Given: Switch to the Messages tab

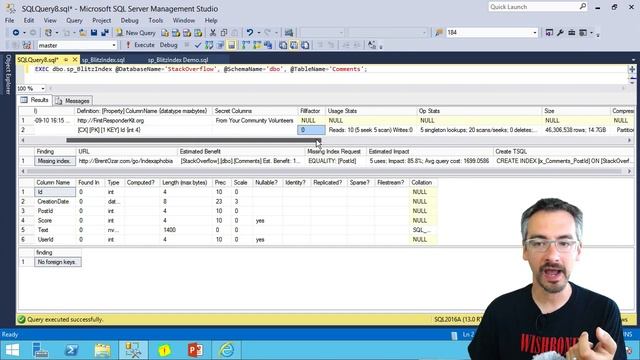Looking at the screenshot, I should point(73,100).
